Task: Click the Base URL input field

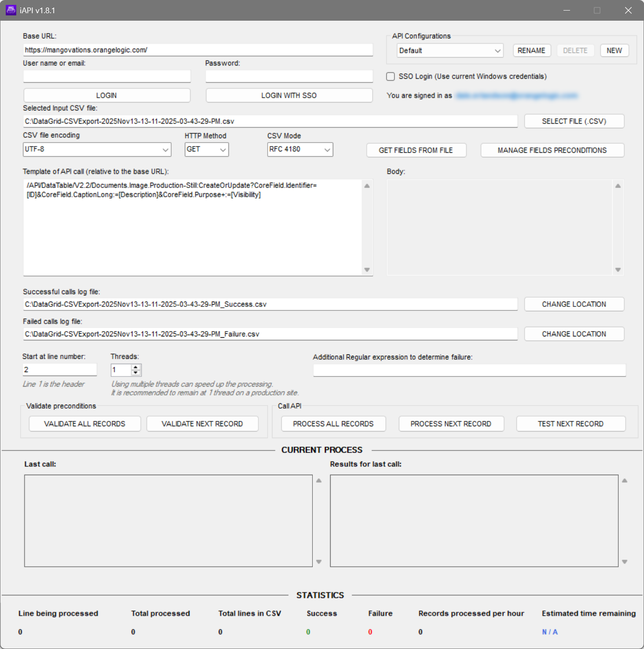Action: click(x=198, y=50)
